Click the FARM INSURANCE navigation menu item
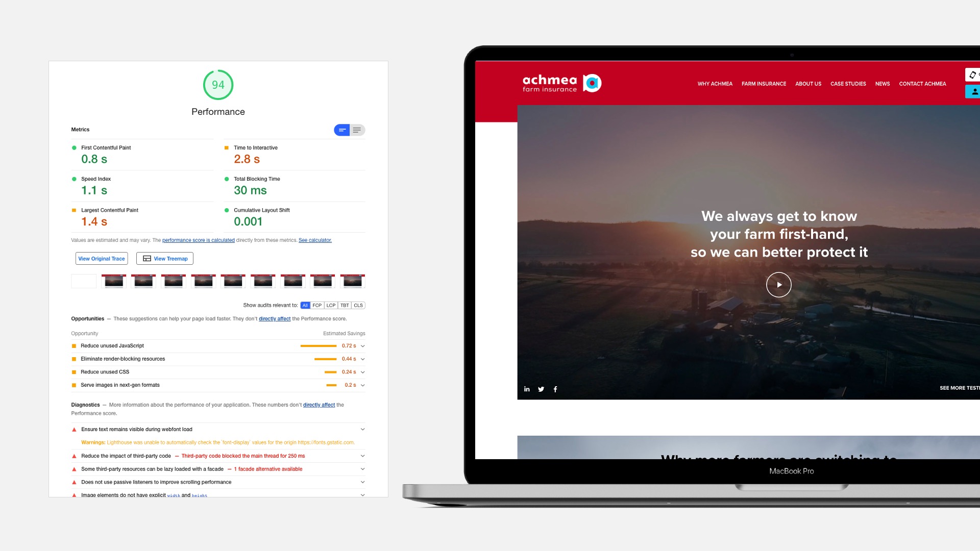This screenshot has width=980, height=551. point(764,84)
